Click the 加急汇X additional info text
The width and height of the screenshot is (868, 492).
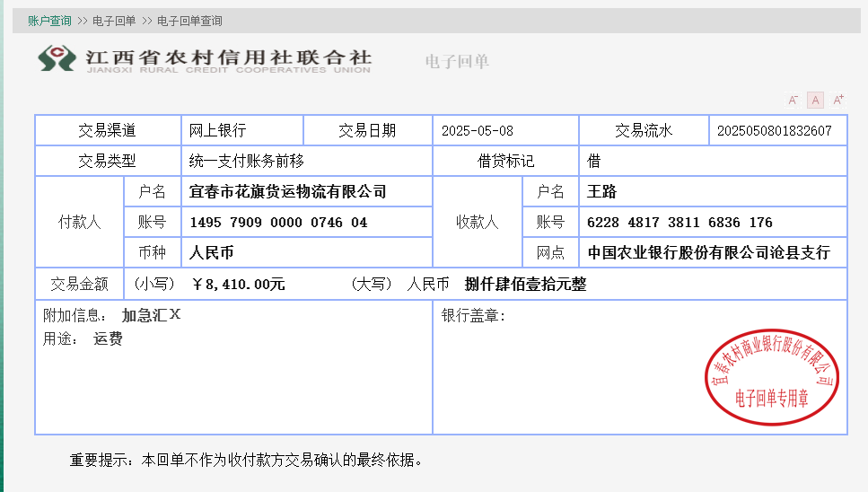(x=151, y=315)
